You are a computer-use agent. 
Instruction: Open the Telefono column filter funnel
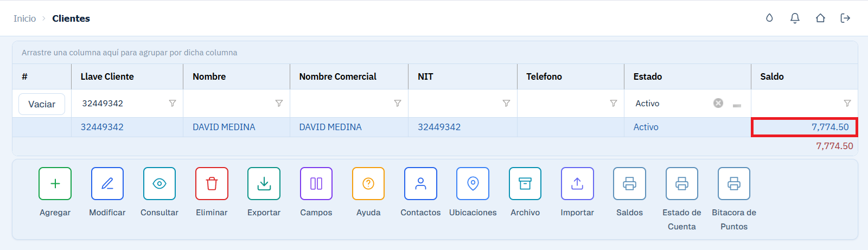click(x=614, y=103)
